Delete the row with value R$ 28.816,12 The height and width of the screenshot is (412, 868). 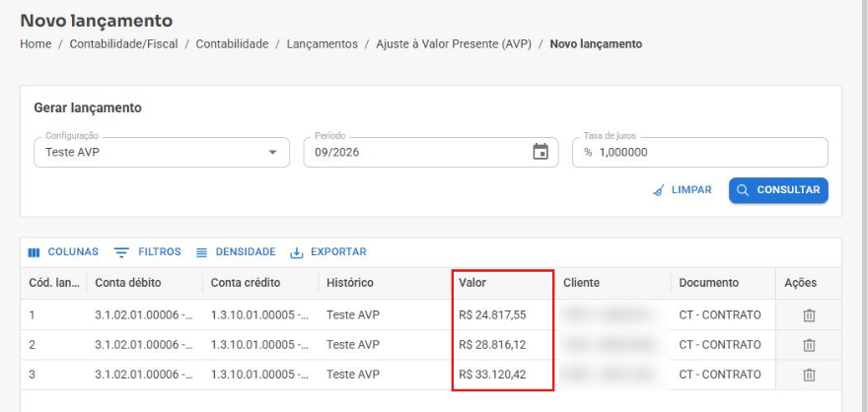(809, 345)
